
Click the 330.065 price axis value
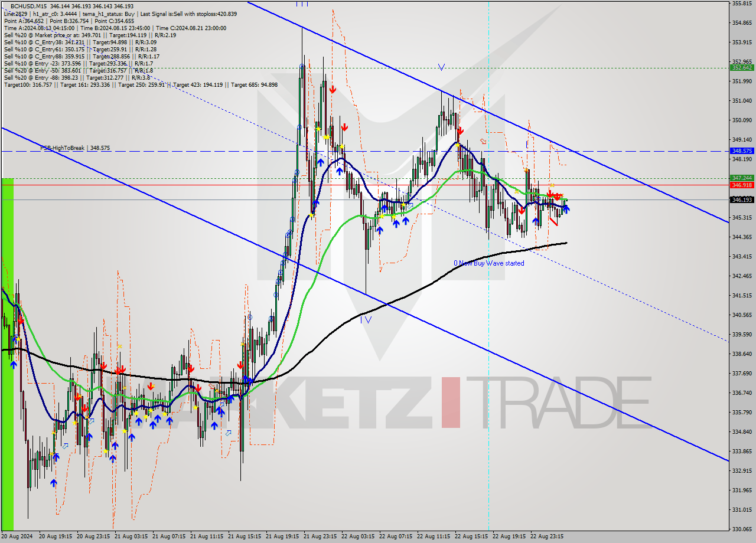pyautogui.click(x=742, y=529)
